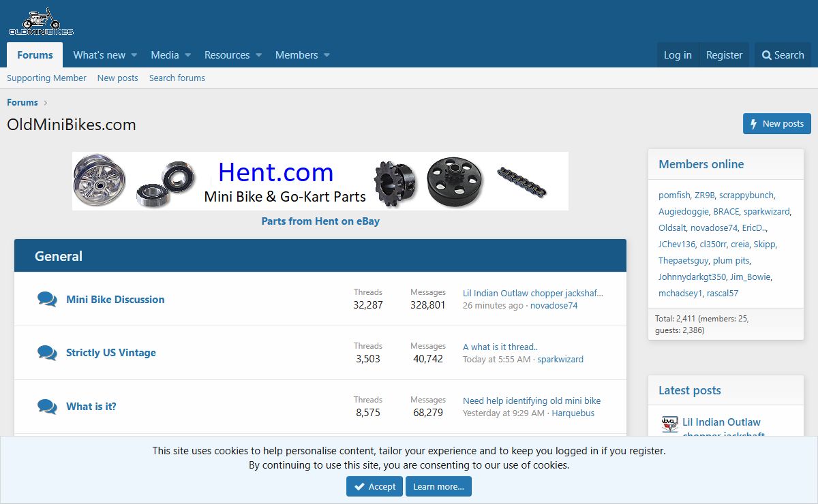Click the Register button

coord(724,55)
